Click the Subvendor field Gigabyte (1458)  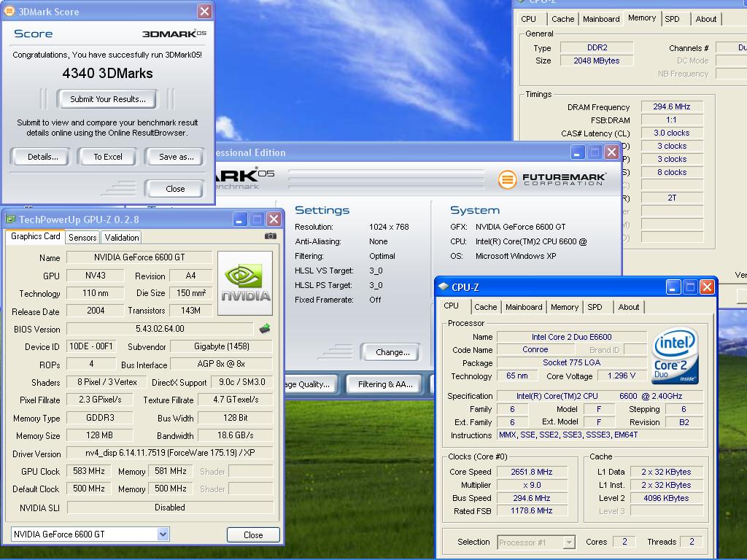[x=222, y=346]
